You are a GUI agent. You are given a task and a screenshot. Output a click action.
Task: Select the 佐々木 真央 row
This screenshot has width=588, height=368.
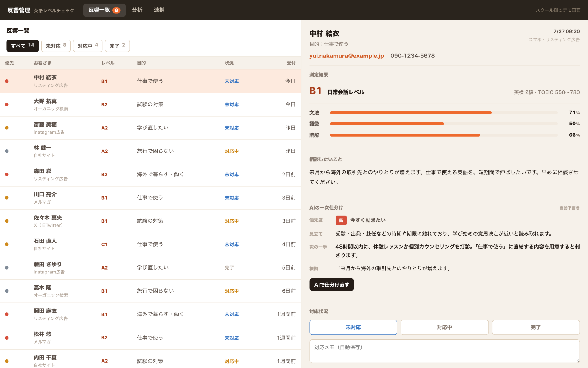pyautogui.click(x=150, y=221)
